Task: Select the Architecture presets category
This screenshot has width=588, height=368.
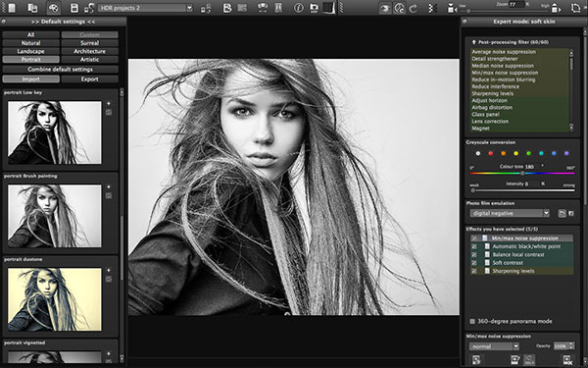Action: (x=89, y=51)
